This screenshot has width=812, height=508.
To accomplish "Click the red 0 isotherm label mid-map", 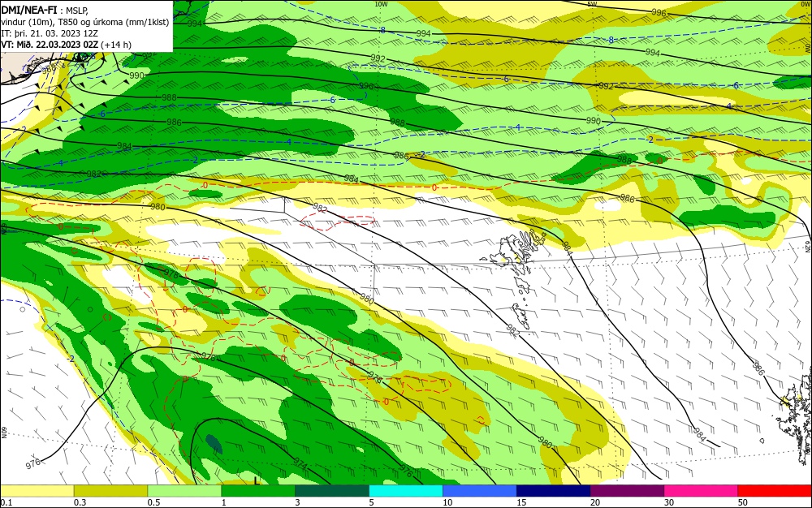I will tap(434, 187).
